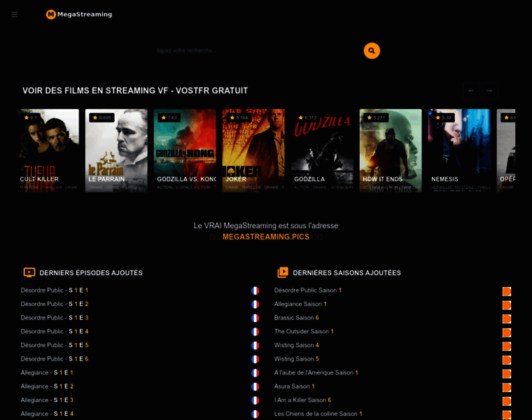
Task: Click the 5.271 rating badge on How It Ends
Action: tap(376, 118)
